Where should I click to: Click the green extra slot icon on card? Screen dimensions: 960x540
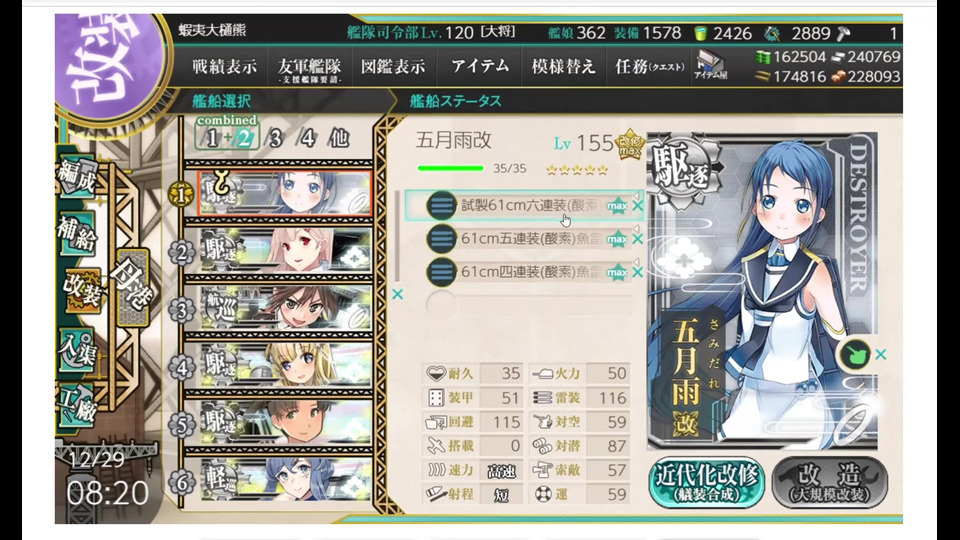855,354
